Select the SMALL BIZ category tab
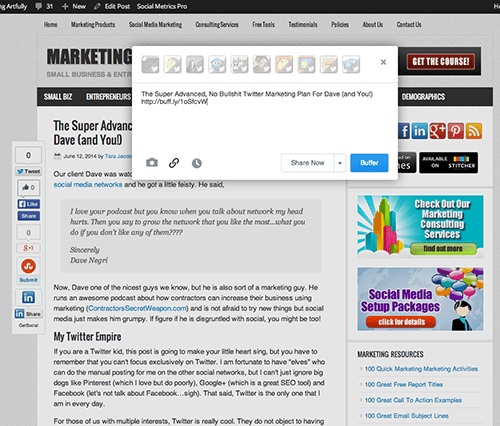 (58, 97)
